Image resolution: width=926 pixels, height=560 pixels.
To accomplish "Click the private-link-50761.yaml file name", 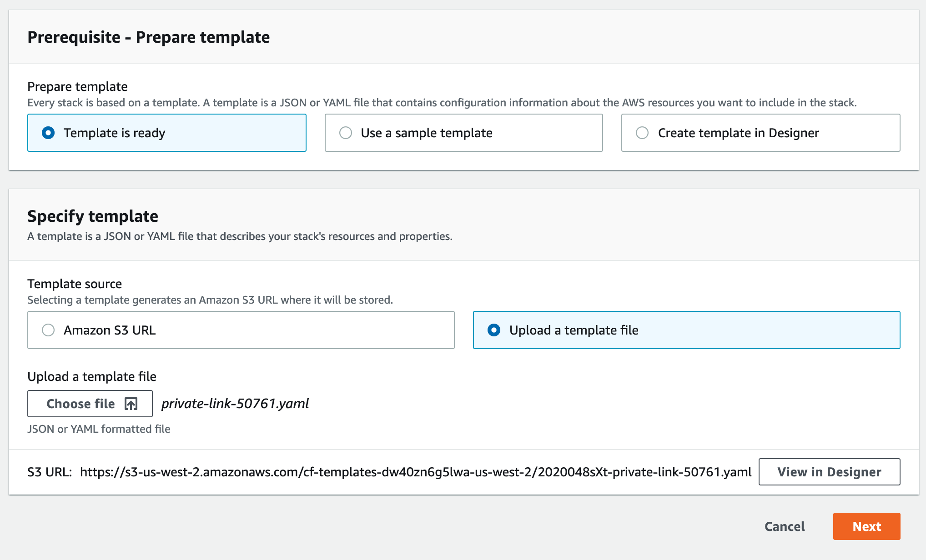I will click(235, 404).
